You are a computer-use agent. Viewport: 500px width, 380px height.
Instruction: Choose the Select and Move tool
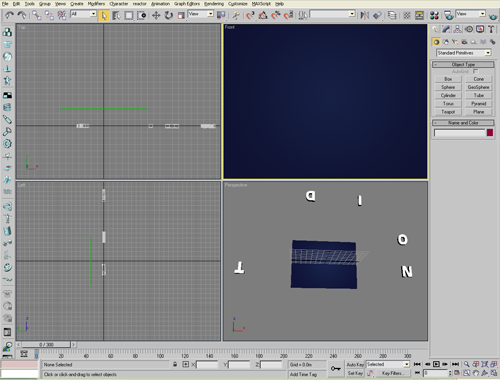point(156,15)
